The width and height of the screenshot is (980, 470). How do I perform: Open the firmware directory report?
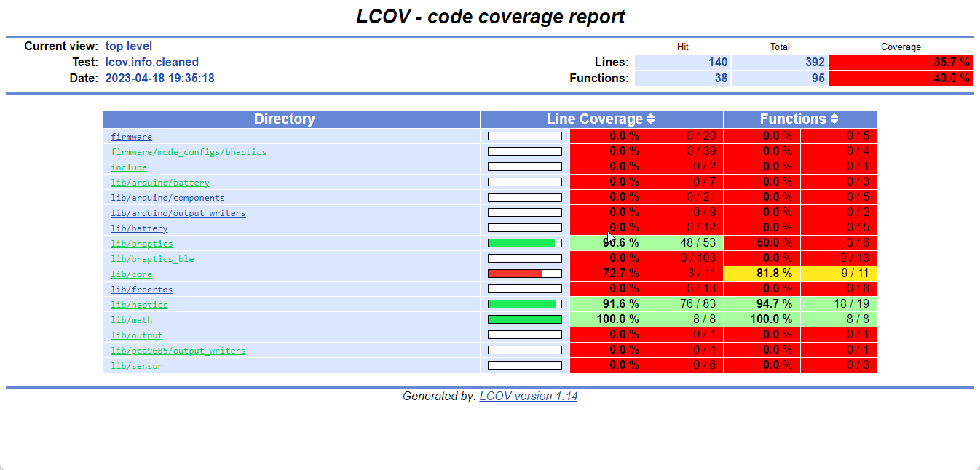coord(131,136)
